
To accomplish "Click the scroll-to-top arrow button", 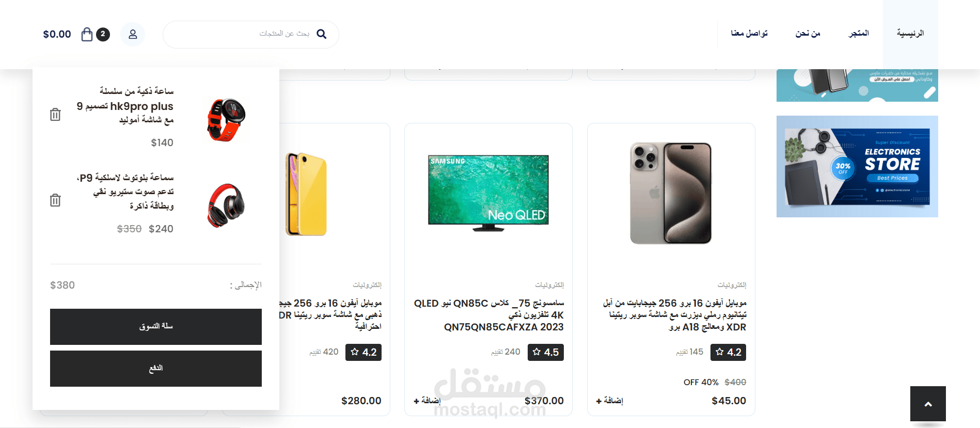I will coord(928,404).
